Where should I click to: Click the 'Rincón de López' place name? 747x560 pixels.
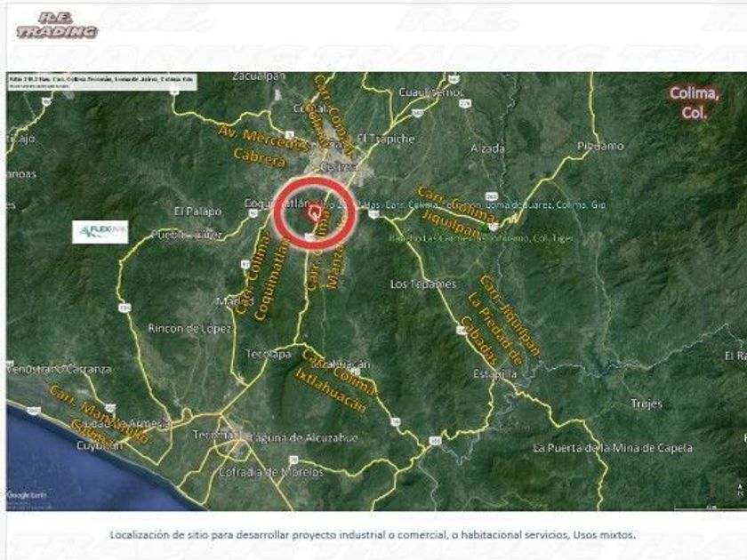189,328
